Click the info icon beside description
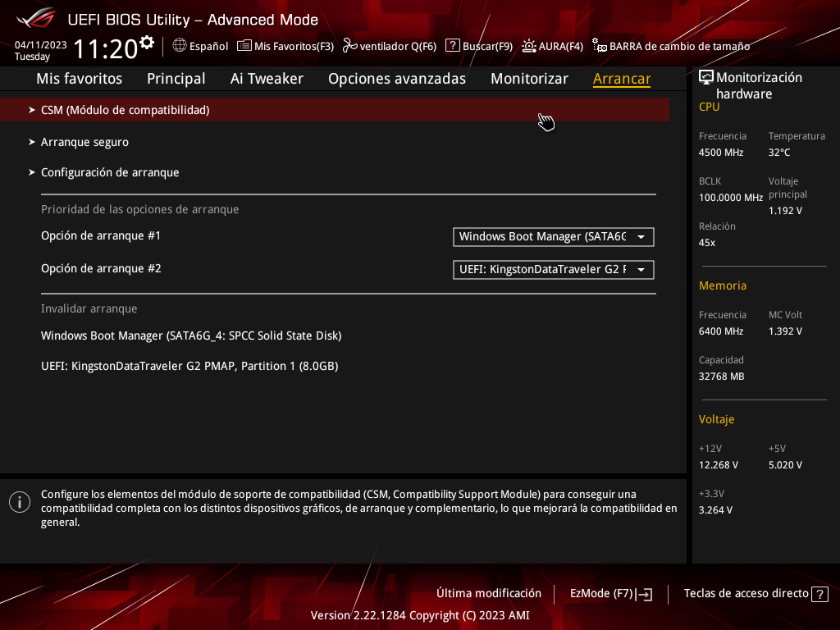The height and width of the screenshot is (630, 840). tap(20, 502)
